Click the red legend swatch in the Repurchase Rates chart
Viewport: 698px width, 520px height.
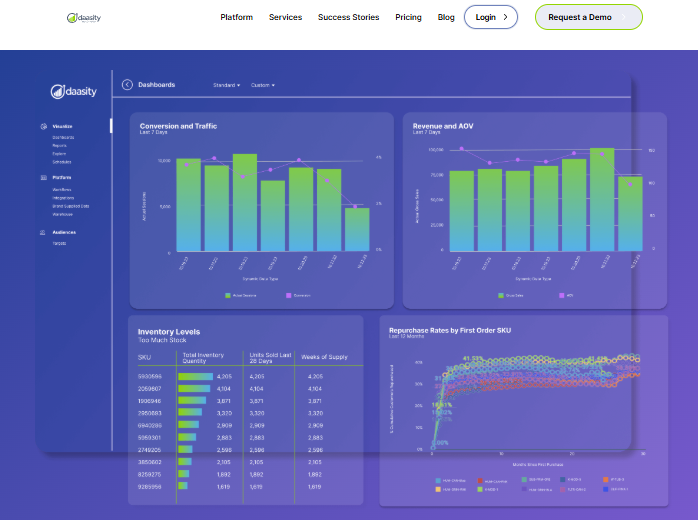[x=480, y=481]
